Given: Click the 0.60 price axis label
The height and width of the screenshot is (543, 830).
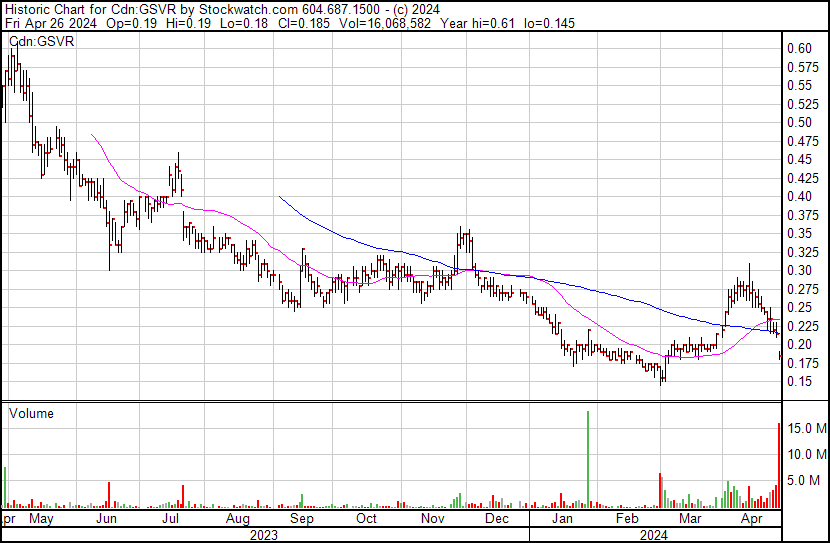Looking at the screenshot, I should [799, 48].
